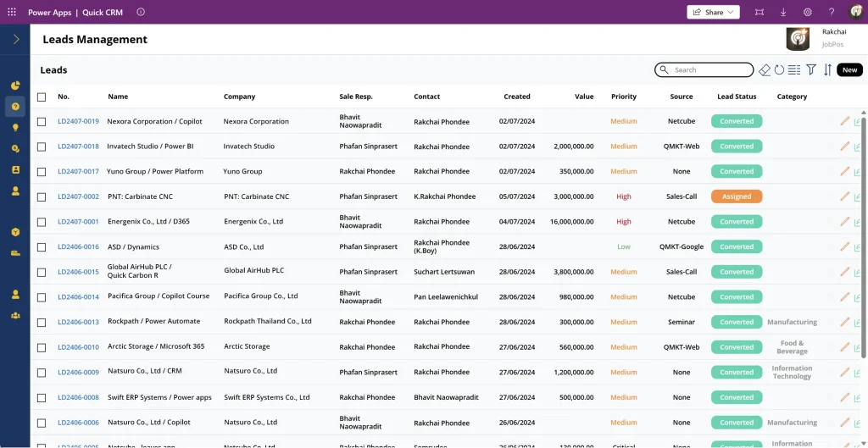
Task: Click the table's vertical scrollbar thumb
Action: coord(864,237)
